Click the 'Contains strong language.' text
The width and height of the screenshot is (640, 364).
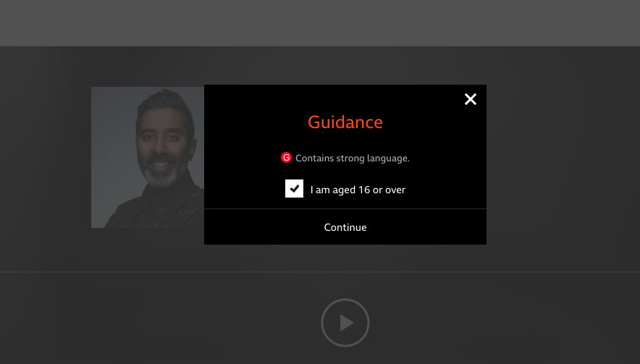[x=353, y=158]
